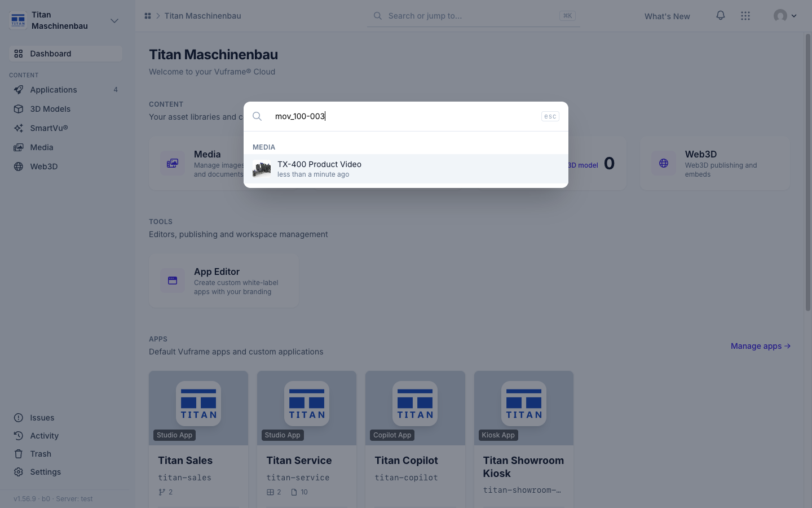Click the Applications rocket icon
This screenshot has width=812, height=508.
pyautogui.click(x=19, y=90)
